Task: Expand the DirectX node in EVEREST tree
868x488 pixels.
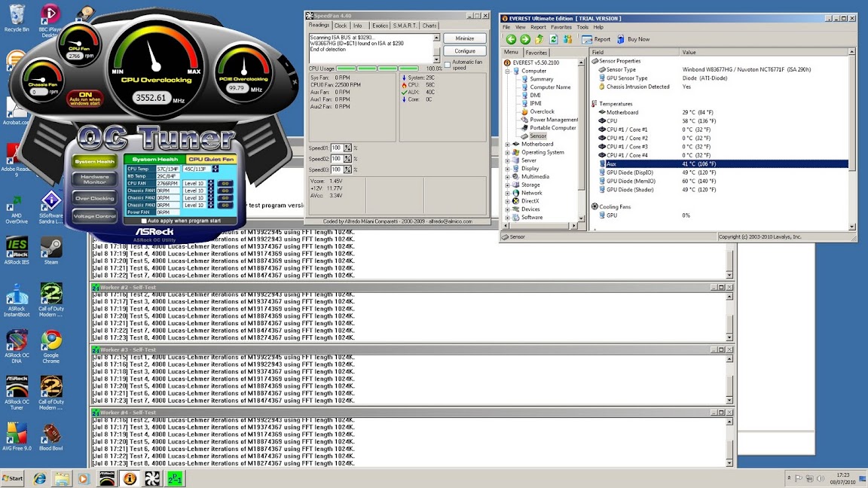Action: (507, 201)
